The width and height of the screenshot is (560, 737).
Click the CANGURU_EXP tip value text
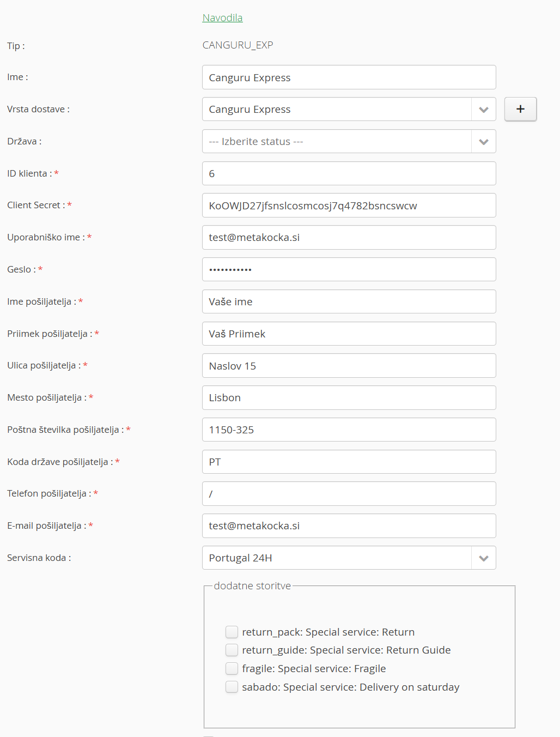pos(238,45)
